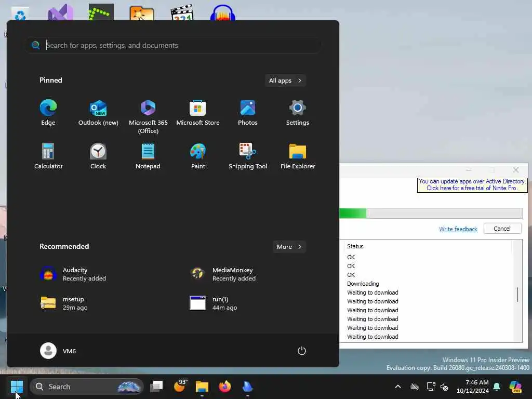Open Audacity desktop shortcut

tap(222, 13)
